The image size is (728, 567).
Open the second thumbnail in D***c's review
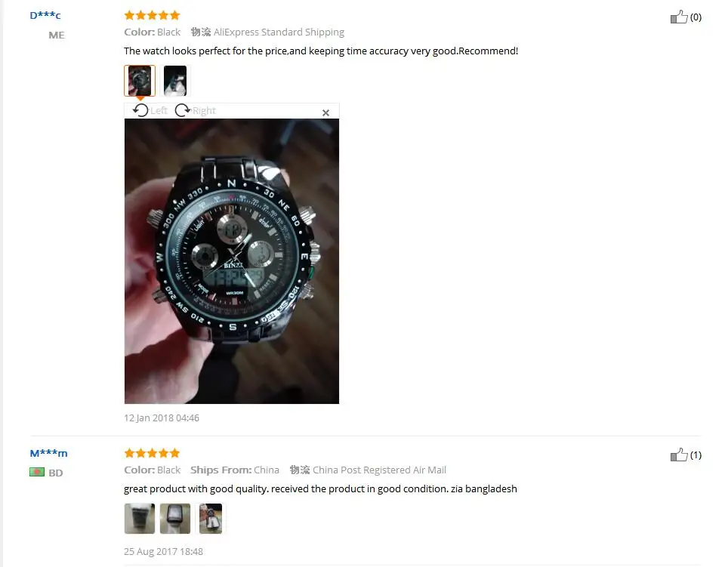coord(175,81)
